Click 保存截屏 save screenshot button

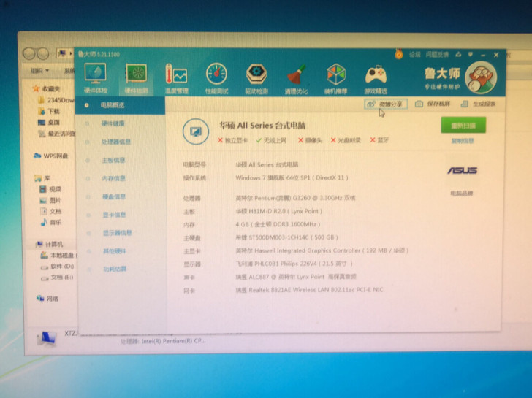tap(433, 104)
